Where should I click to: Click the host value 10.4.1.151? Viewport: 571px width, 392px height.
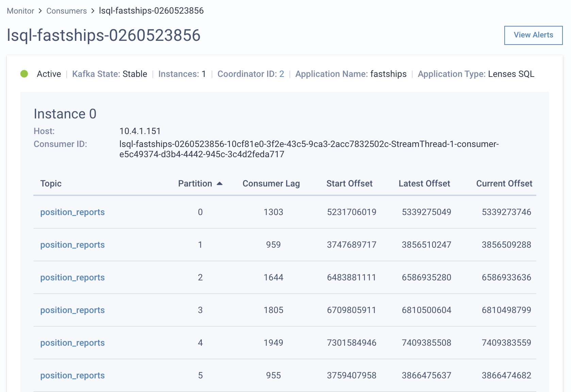[140, 131]
